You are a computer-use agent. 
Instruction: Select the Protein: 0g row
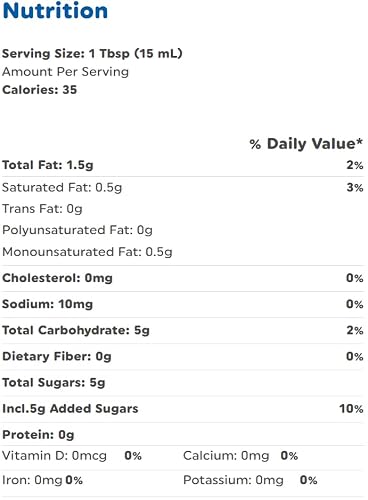[183, 435]
